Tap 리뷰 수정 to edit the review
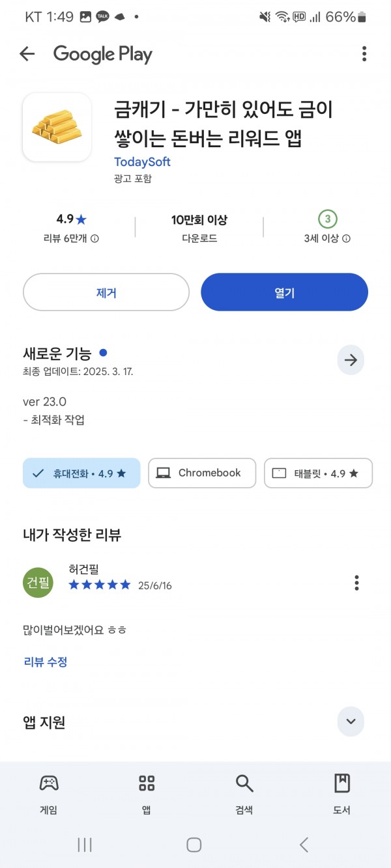 pyautogui.click(x=46, y=662)
